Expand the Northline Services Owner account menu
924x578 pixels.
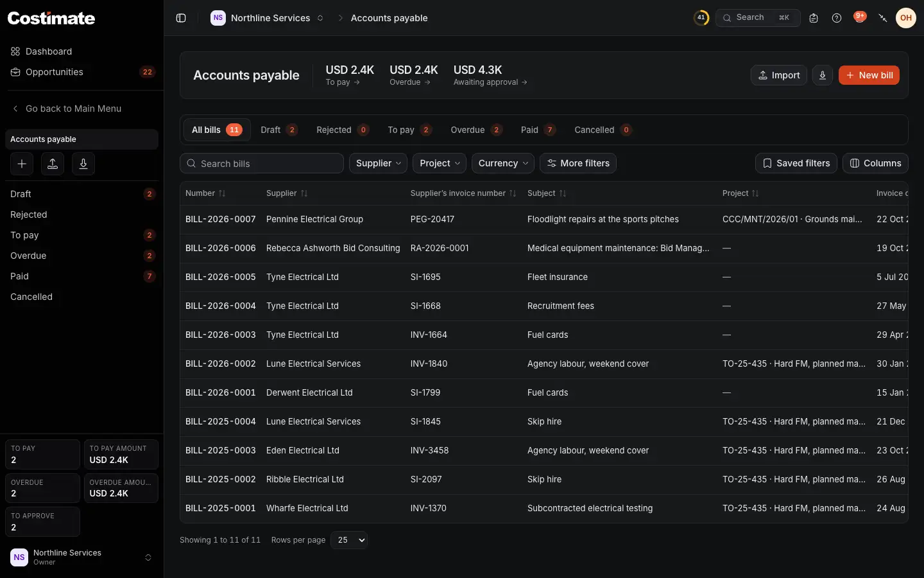tap(81, 557)
